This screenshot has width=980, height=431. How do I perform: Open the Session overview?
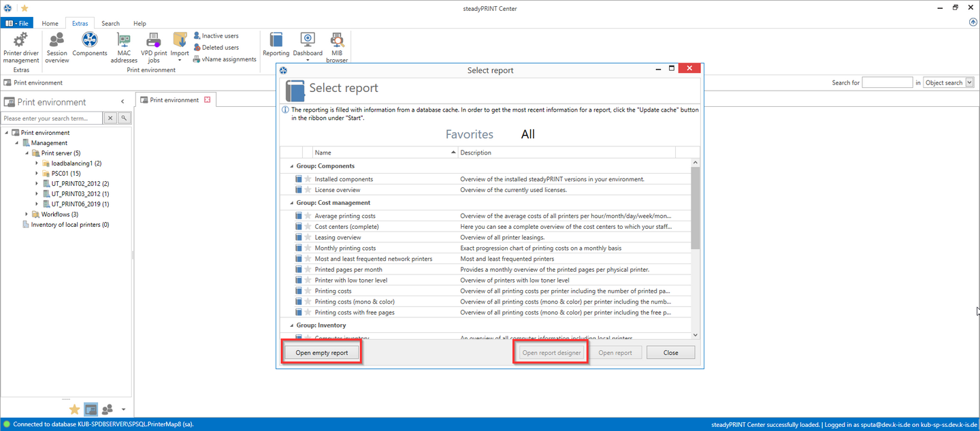57,47
